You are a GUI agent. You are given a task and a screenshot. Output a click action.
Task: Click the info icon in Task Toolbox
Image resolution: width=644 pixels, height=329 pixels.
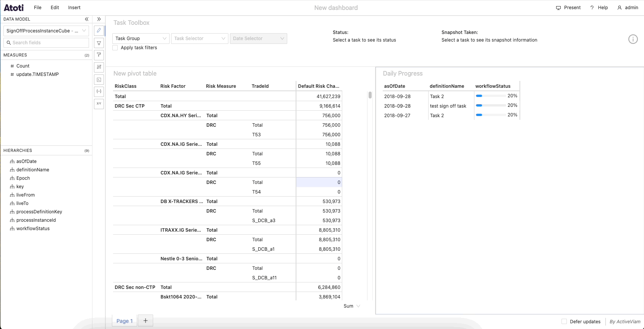pyautogui.click(x=633, y=39)
